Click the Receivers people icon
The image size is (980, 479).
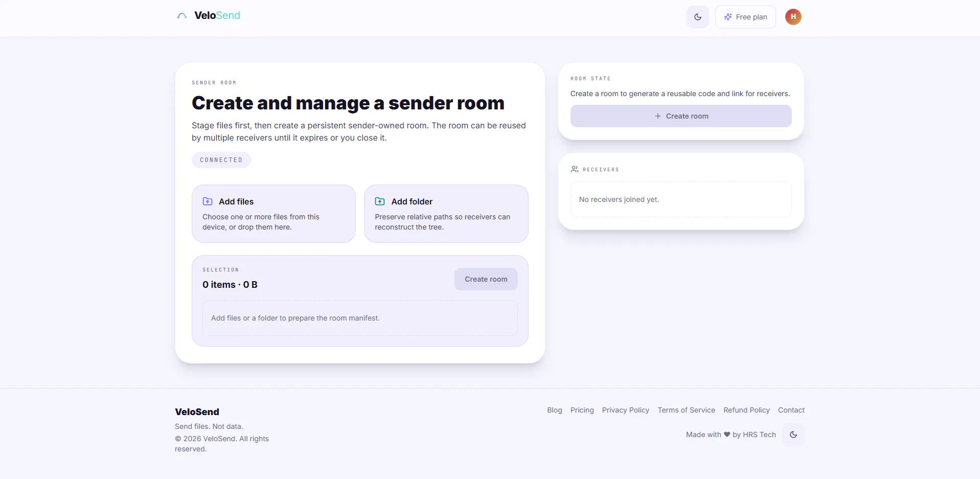[575, 169]
